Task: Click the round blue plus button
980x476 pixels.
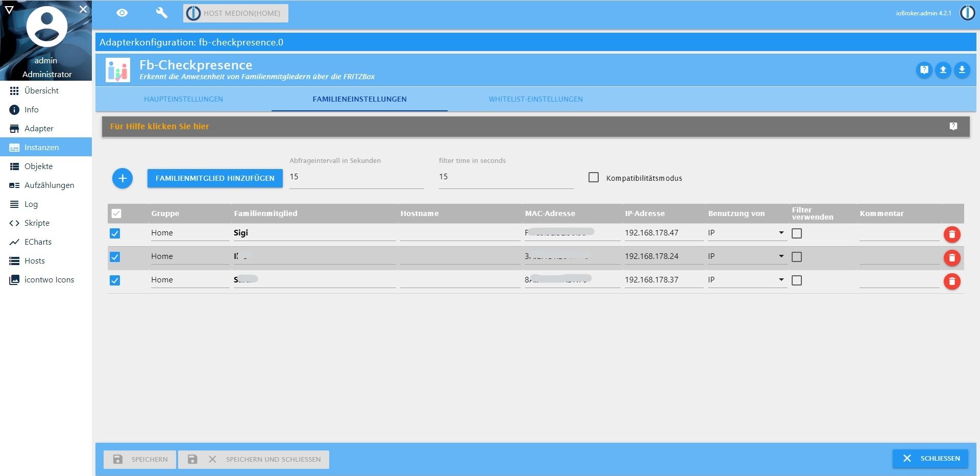Action: [122, 178]
